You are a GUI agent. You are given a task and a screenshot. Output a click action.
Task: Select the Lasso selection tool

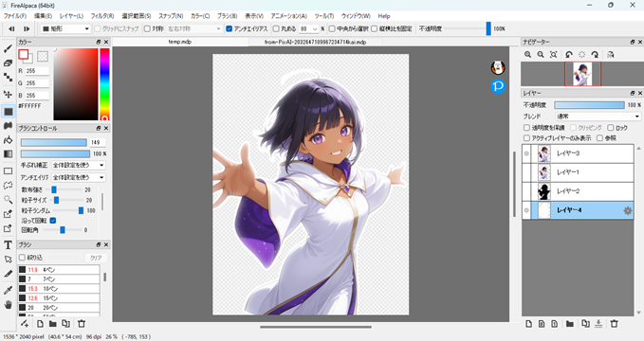click(x=8, y=185)
